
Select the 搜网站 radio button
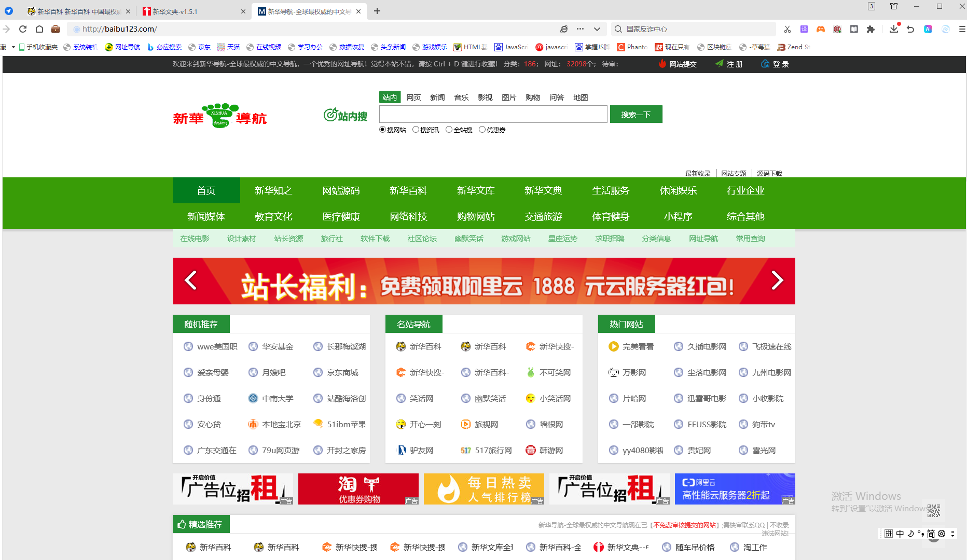383,130
